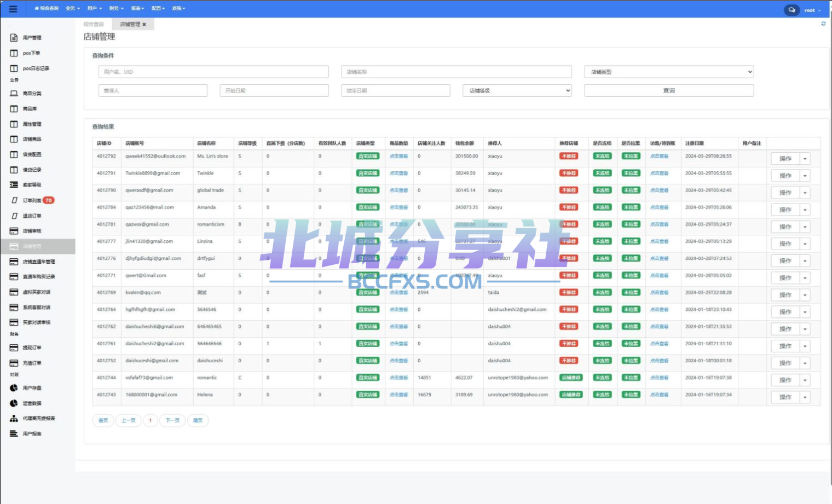Open the root user dropdown
832x504 pixels.
click(812, 10)
